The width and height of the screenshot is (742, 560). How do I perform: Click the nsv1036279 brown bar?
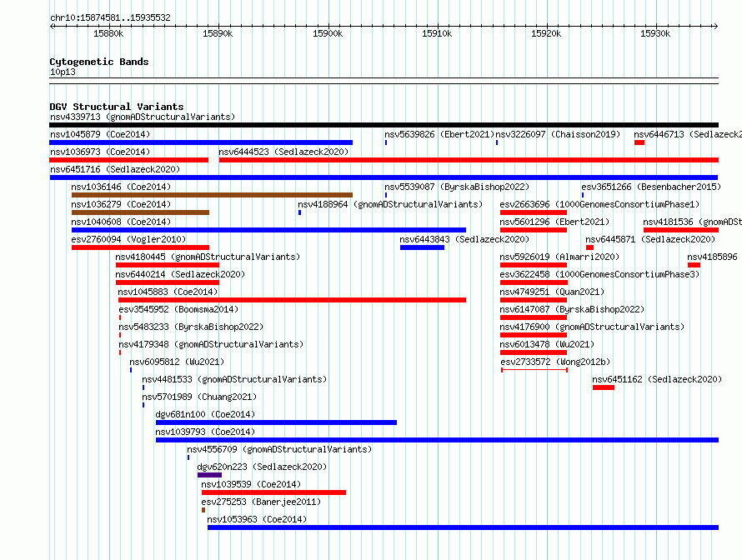click(140, 212)
